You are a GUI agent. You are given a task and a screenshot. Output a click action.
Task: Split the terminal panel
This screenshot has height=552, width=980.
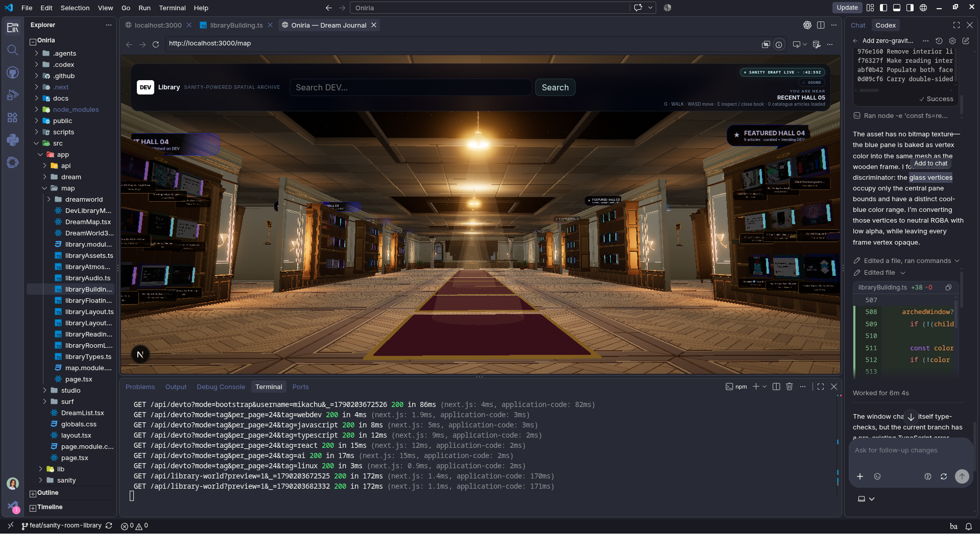click(x=776, y=387)
